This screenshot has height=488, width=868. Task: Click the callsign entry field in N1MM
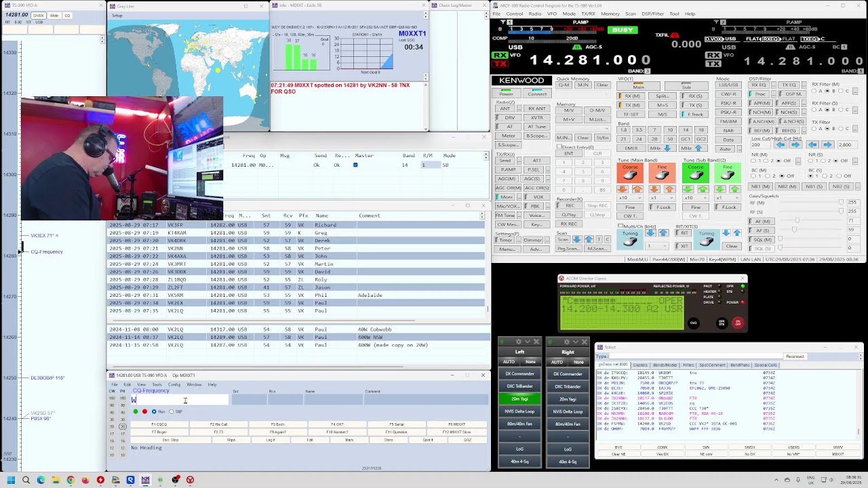point(180,400)
